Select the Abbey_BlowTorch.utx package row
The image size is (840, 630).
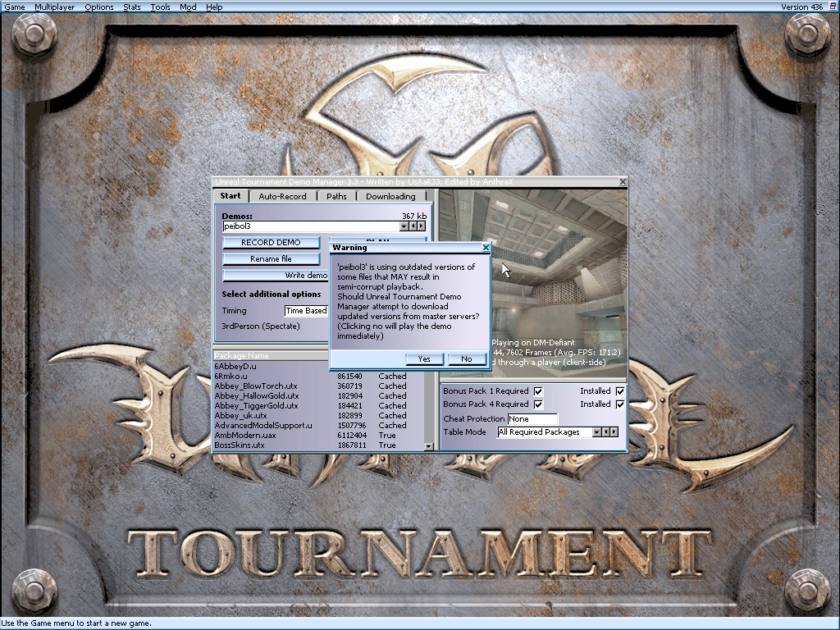(x=319, y=386)
